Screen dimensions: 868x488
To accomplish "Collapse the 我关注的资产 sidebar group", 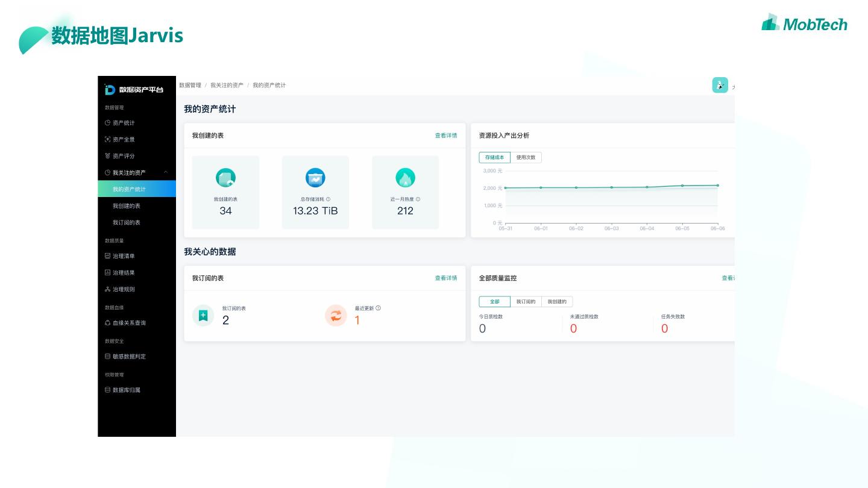I will (166, 172).
